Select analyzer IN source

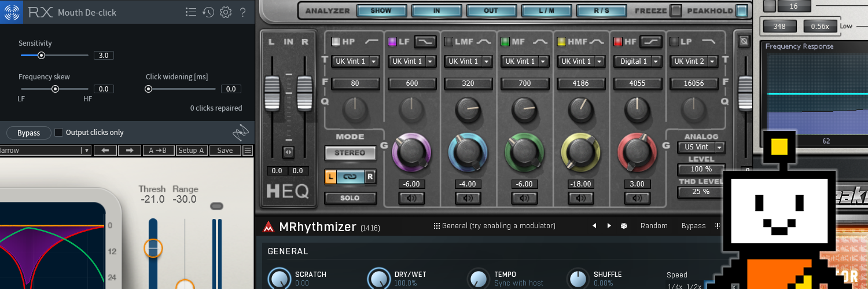[436, 10]
